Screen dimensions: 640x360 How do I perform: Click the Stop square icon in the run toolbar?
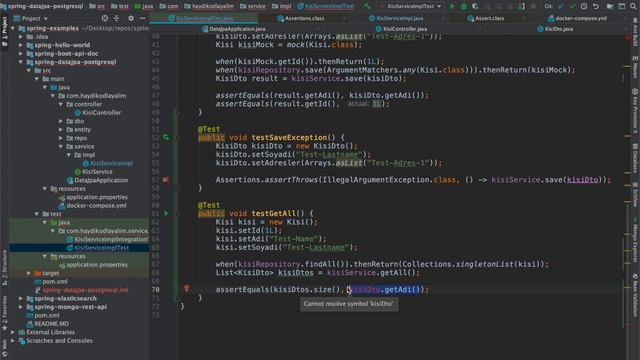click(x=533, y=6)
